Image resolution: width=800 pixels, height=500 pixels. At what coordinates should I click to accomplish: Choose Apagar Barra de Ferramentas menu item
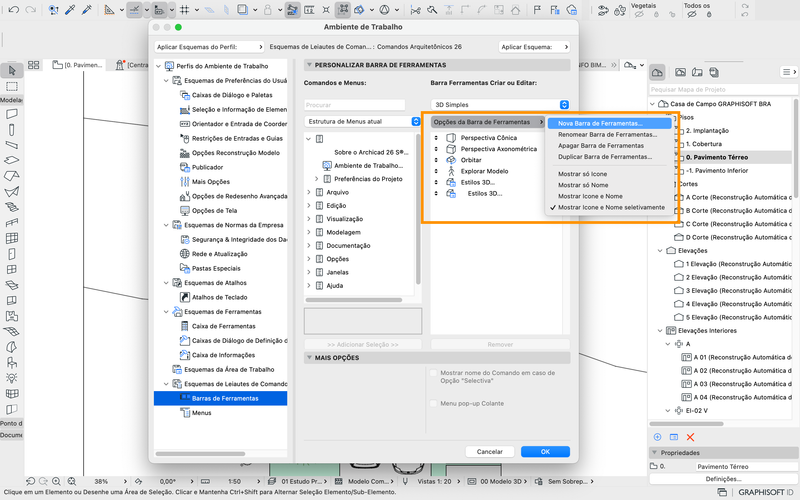(x=601, y=146)
